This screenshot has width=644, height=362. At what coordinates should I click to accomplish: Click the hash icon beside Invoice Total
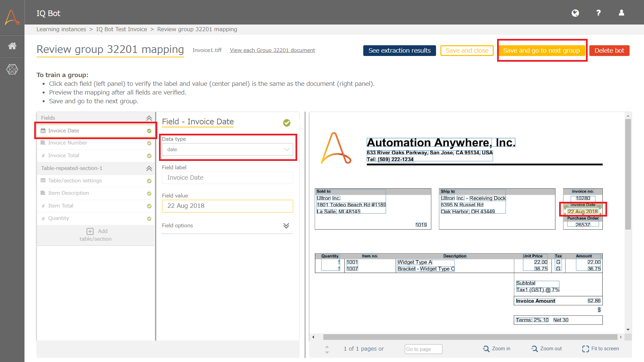(43, 156)
